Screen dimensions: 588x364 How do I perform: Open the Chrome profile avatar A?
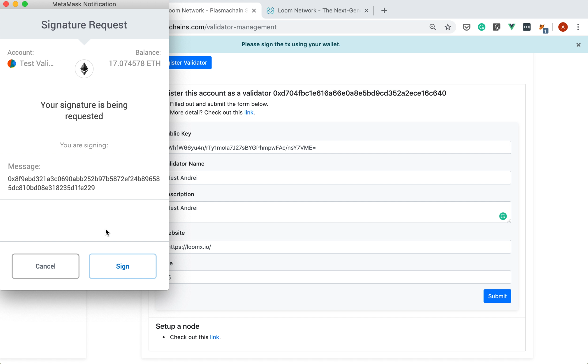[x=563, y=27]
